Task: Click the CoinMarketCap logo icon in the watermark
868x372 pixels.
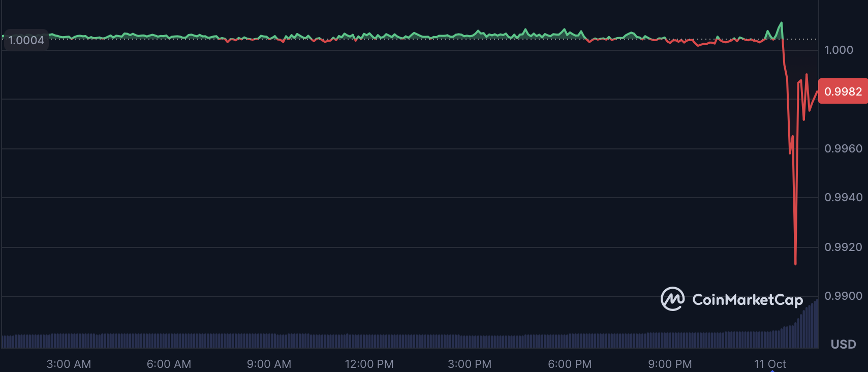Action: tap(672, 299)
